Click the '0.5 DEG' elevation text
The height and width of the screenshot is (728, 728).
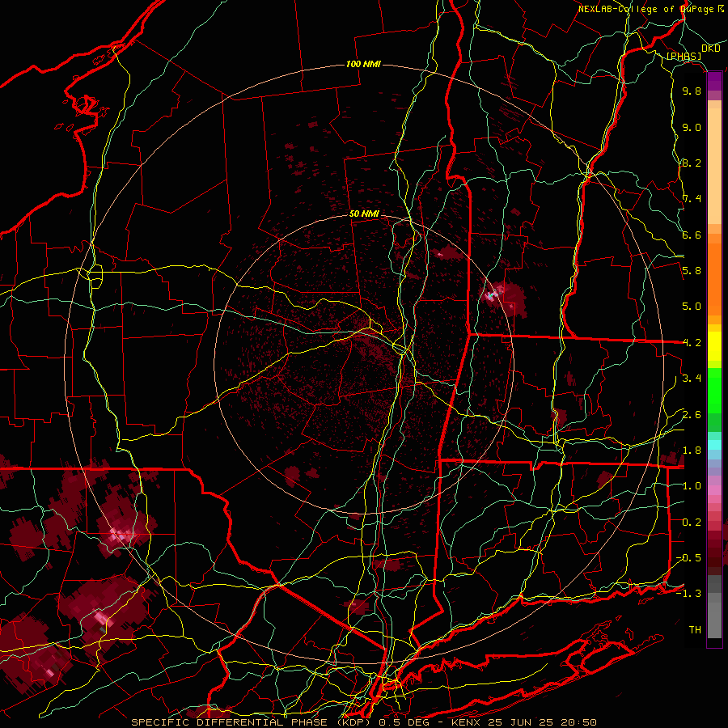403,722
